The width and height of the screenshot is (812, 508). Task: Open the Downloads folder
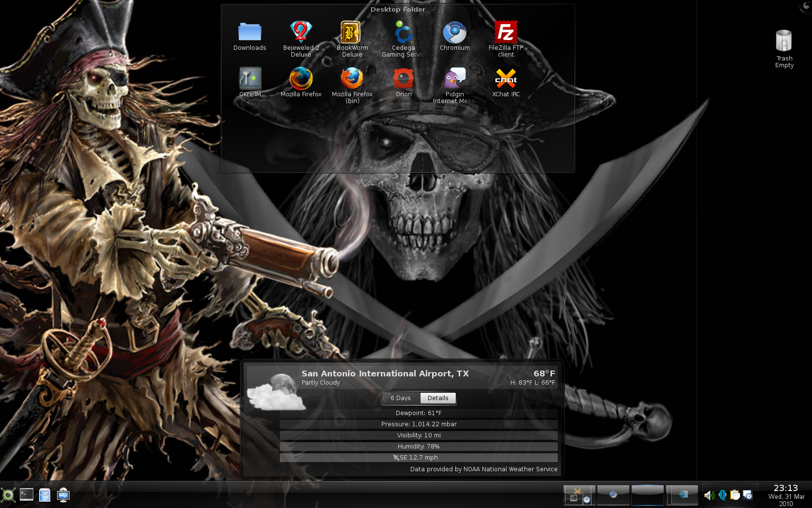(250, 33)
